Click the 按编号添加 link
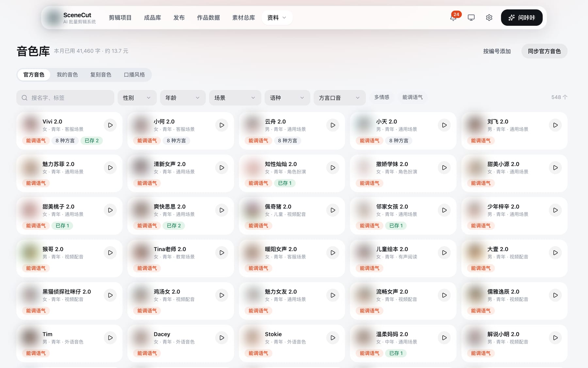The width and height of the screenshot is (588, 368). 497,51
